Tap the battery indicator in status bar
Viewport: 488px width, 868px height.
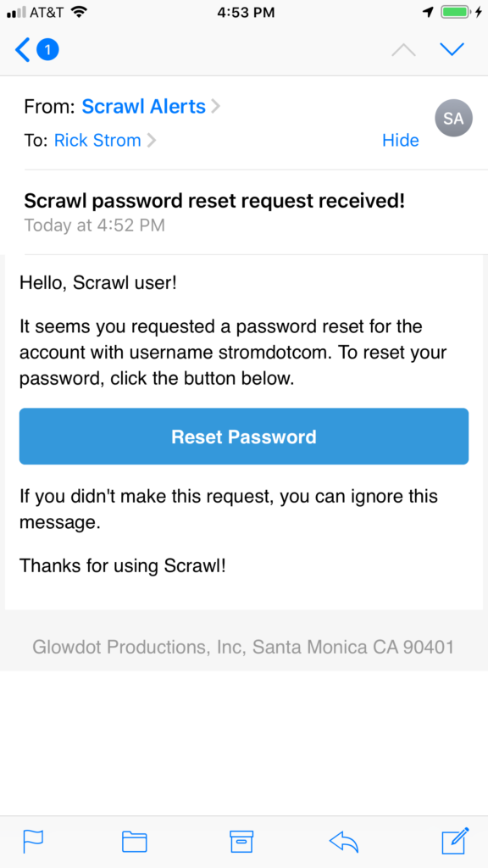click(x=457, y=13)
